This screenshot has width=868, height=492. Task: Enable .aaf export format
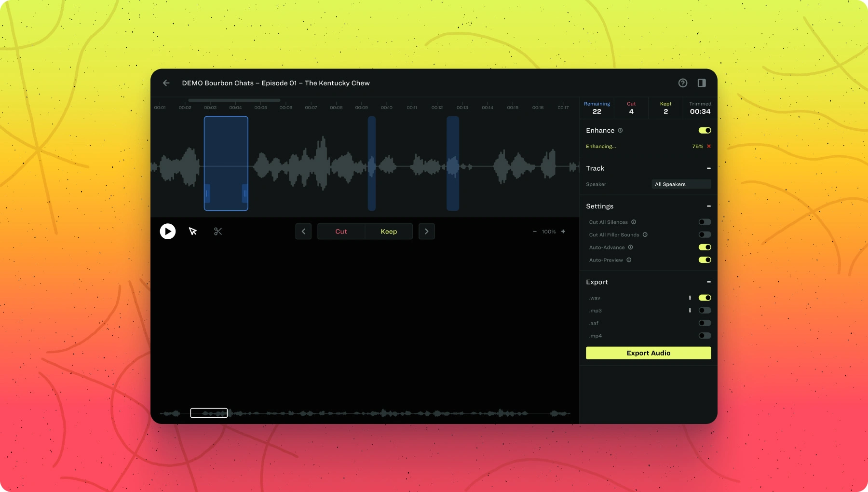705,323
